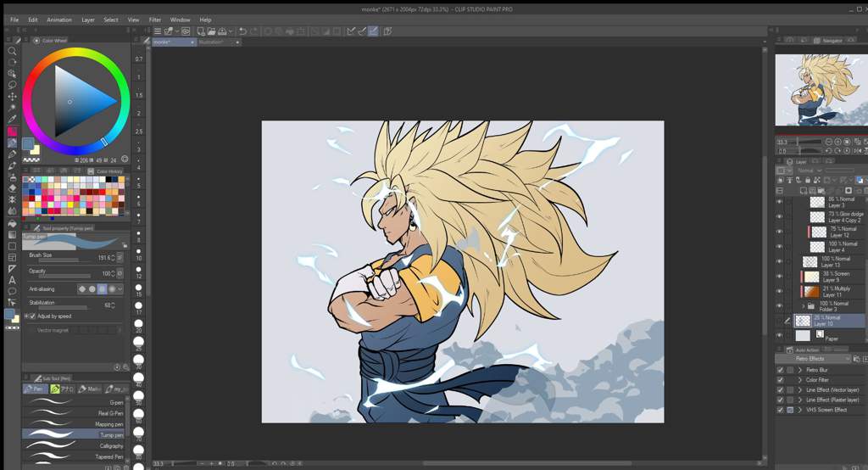
Task: Choose the G-pen sub tool
Action: 75,402
